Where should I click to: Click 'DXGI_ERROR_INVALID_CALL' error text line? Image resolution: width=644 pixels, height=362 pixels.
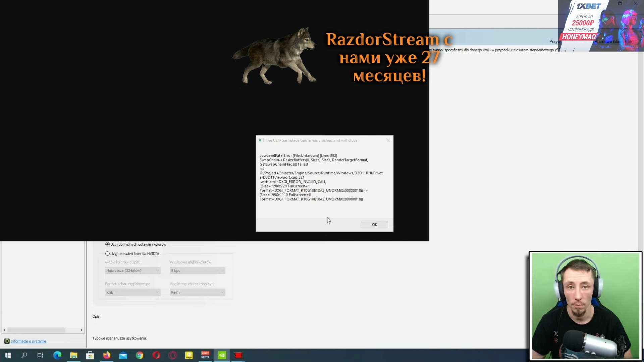click(x=293, y=182)
